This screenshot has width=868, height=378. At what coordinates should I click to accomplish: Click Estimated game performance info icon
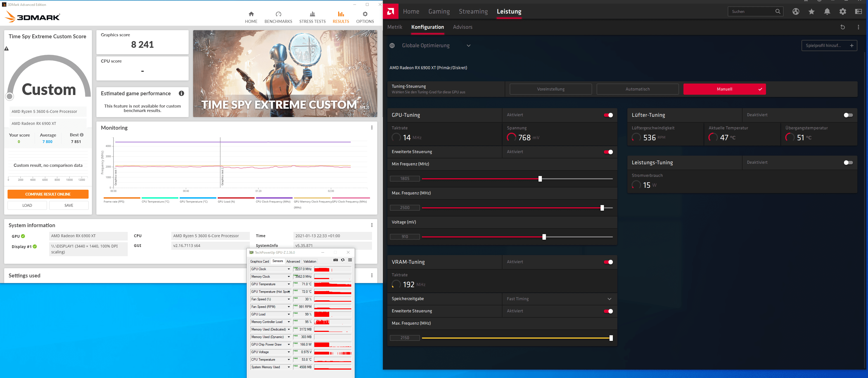click(181, 93)
